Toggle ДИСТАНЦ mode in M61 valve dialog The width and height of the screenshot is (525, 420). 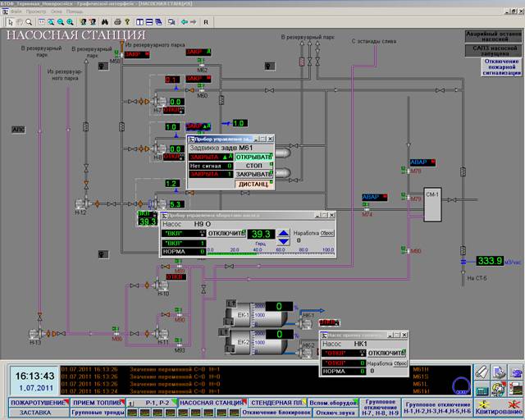pyautogui.click(x=253, y=184)
